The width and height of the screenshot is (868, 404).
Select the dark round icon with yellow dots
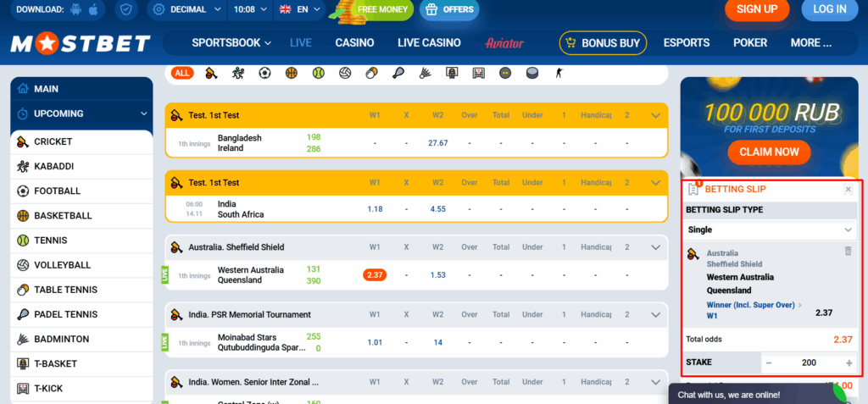[x=505, y=73]
